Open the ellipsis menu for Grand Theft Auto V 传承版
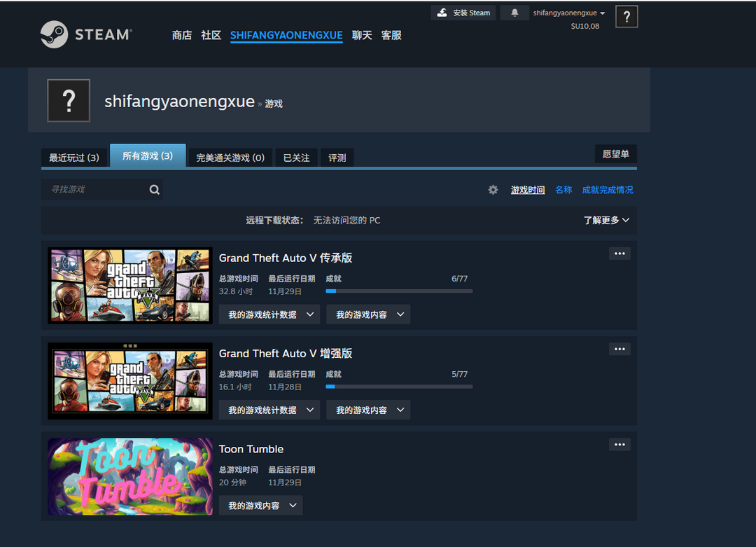The image size is (756, 547). (x=619, y=254)
